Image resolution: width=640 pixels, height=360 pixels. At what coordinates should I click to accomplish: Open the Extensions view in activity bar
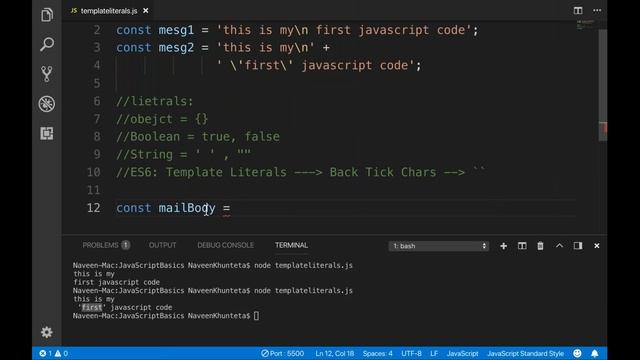(x=47, y=133)
